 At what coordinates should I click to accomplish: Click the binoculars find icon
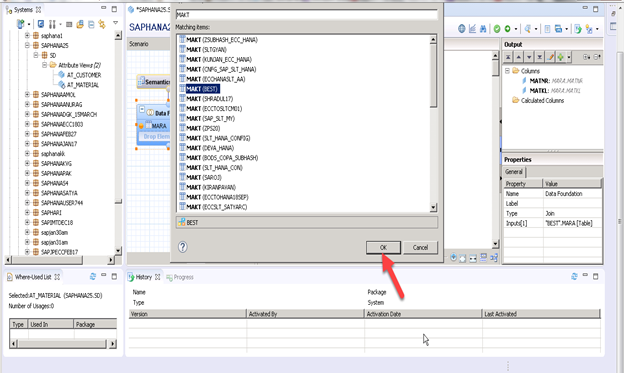click(x=483, y=29)
